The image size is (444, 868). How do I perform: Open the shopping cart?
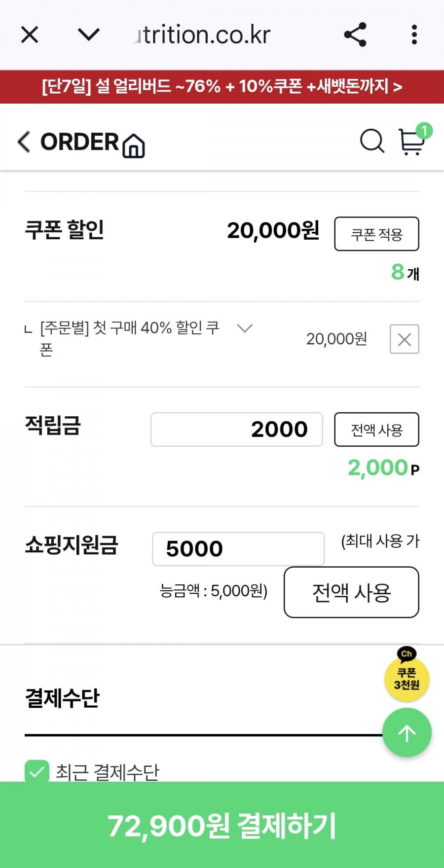pyautogui.click(x=412, y=142)
